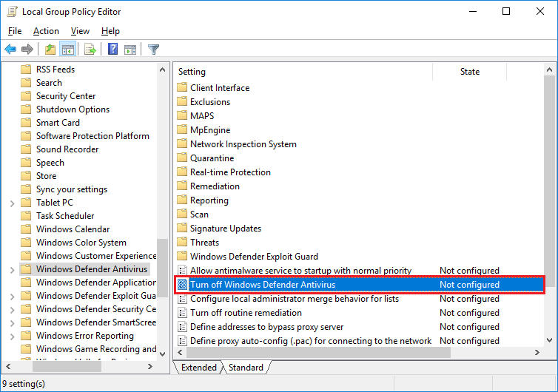
Task: Expand the Tablet PC tree node
Action: [12, 203]
